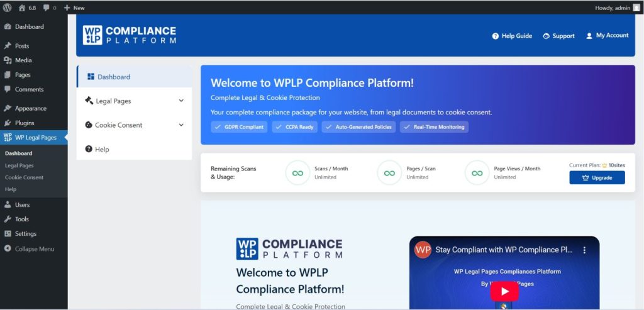Click the gavel Legal Pages icon
The height and width of the screenshot is (310, 644).
click(x=89, y=101)
